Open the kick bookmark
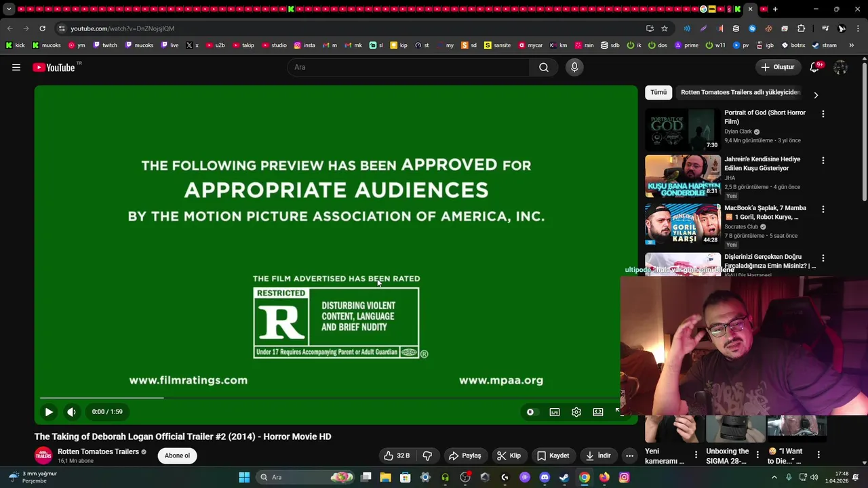868x488 pixels. tap(15, 45)
